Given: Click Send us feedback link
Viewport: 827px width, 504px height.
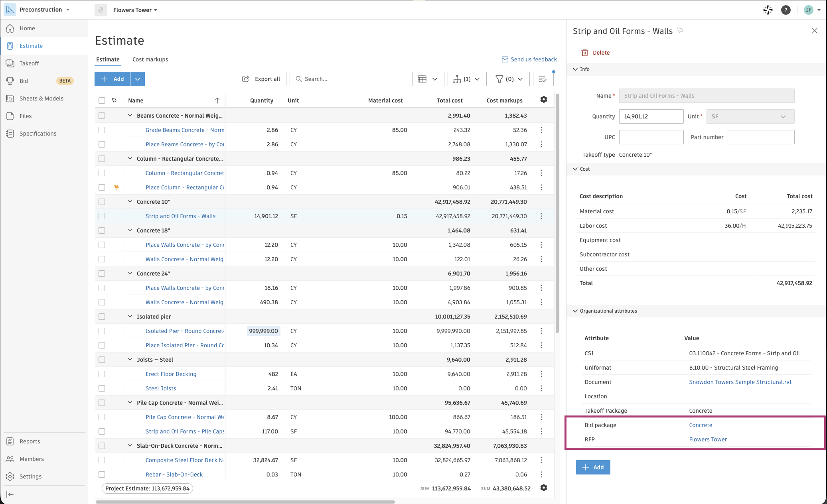Looking at the screenshot, I should [529, 59].
